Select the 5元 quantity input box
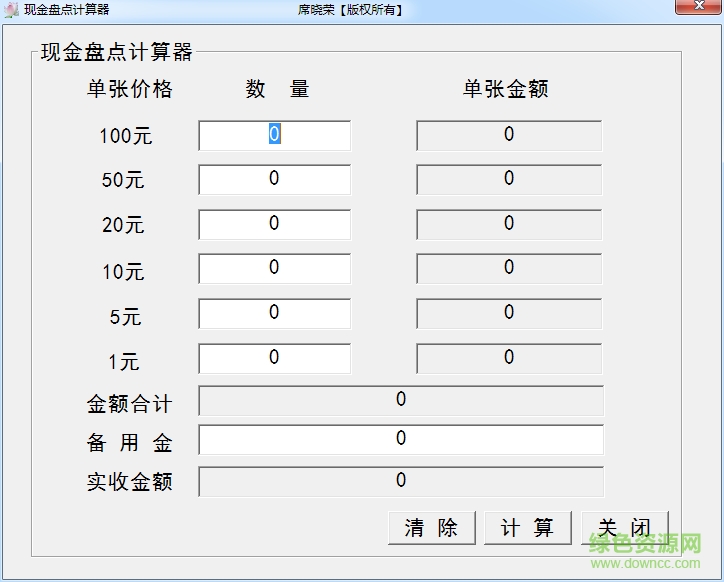This screenshot has width=724, height=582. tap(275, 314)
